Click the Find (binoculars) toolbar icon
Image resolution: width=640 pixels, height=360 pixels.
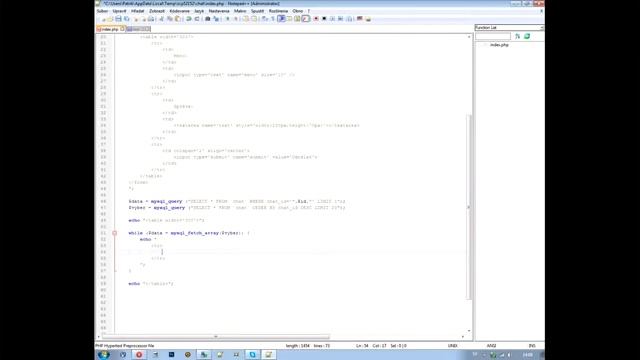point(208,19)
